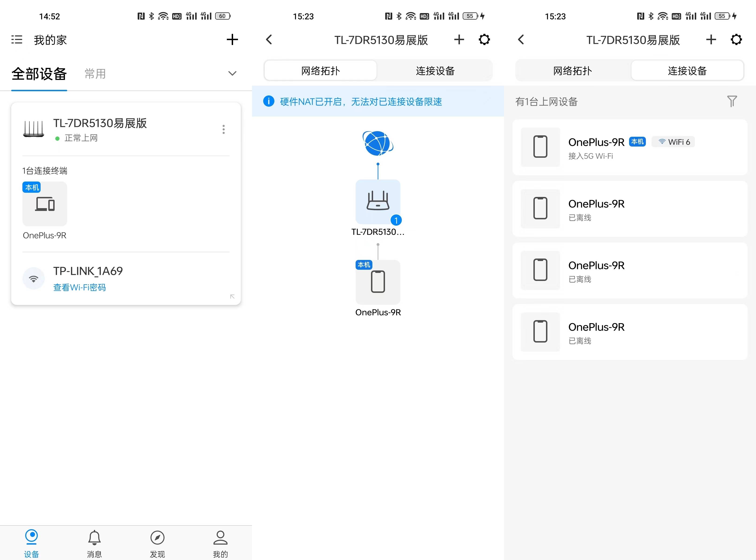
Task: Go back from the connected devices screen
Action: 521,40
